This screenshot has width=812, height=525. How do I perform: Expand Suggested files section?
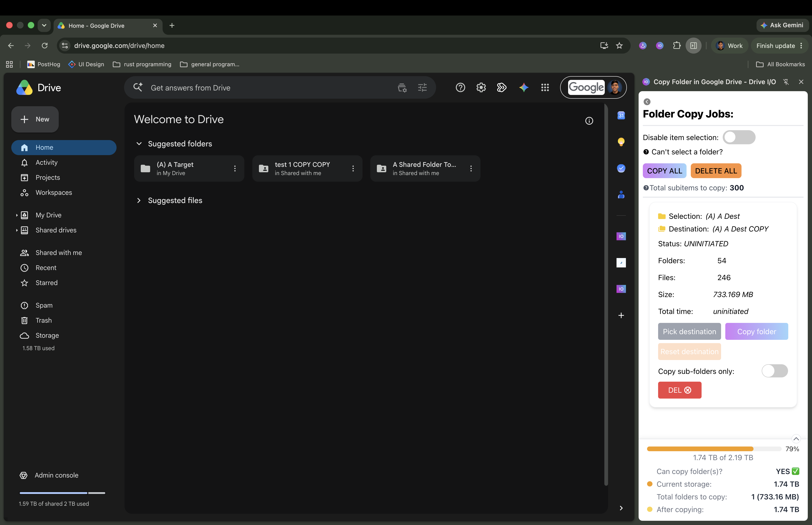(x=139, y=200)
